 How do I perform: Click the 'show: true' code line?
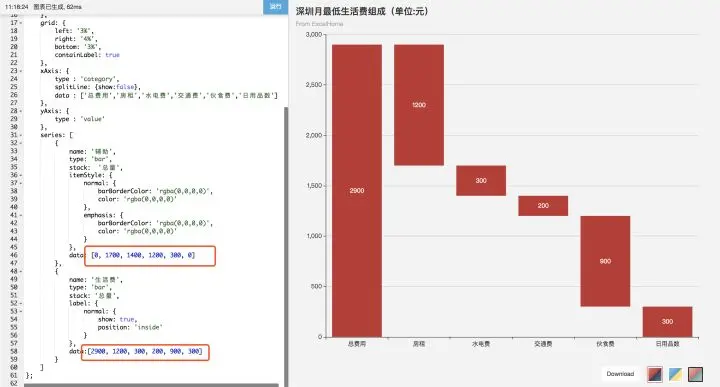click(x=118, y=320)
